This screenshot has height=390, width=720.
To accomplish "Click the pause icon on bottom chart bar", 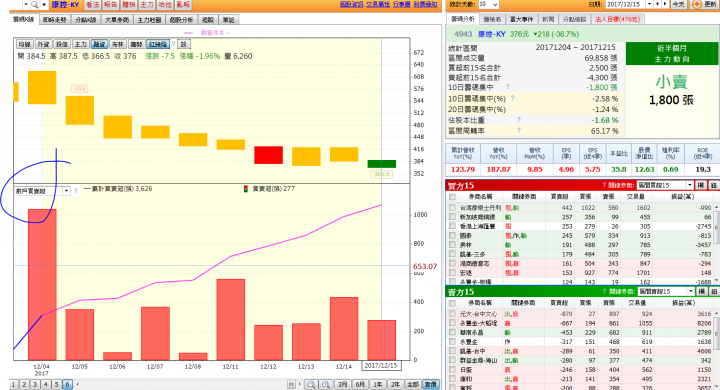I will (x=291, y=384).
